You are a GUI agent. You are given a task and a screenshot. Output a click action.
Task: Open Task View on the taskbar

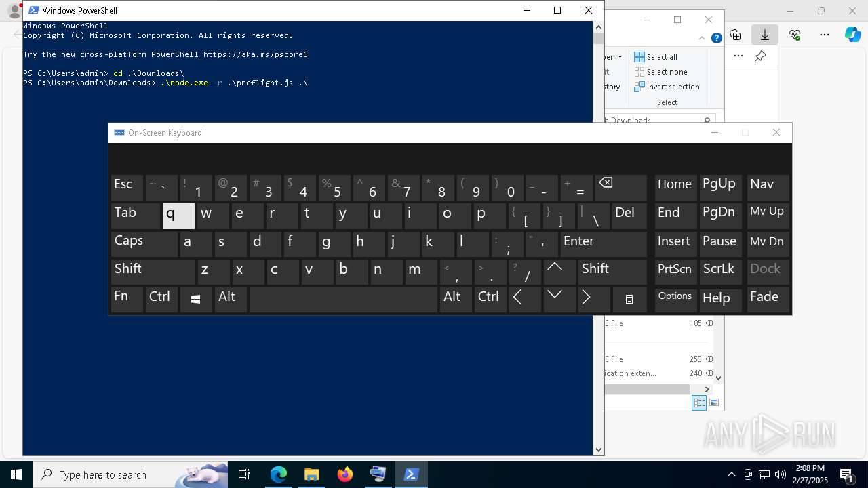click(244, 474)
